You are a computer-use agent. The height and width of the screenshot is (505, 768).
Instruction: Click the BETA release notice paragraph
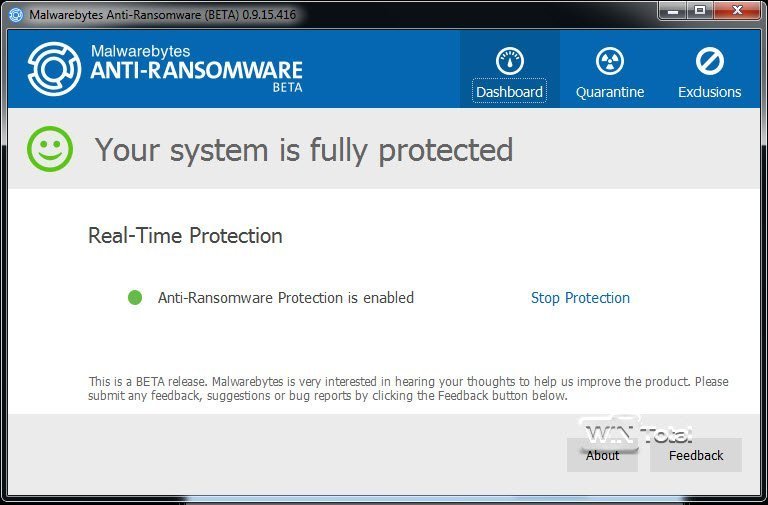(408, 388)
